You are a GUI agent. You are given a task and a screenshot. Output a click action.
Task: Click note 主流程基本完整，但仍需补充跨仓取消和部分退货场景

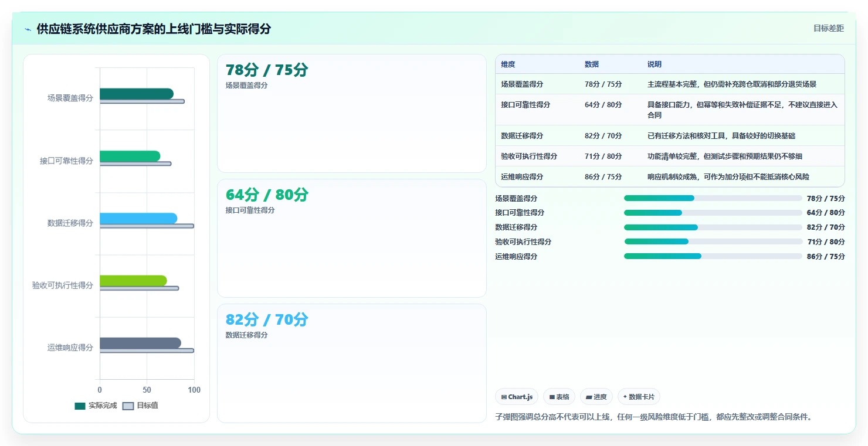(x=732, y=84)
